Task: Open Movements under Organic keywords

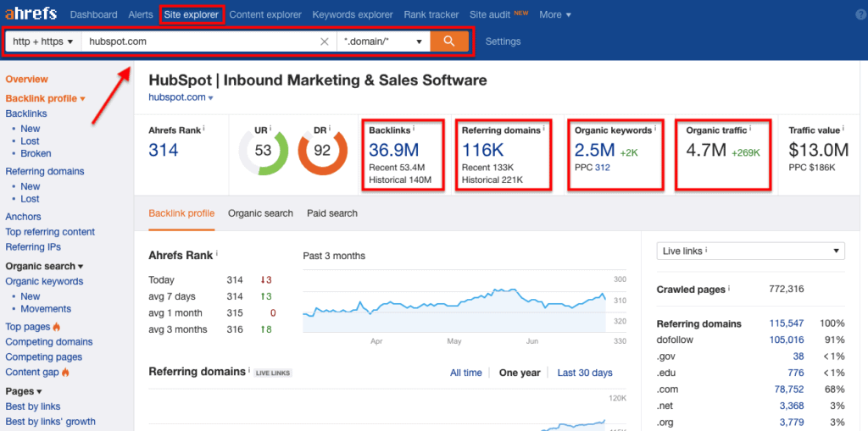Action: tap(46, 309)
